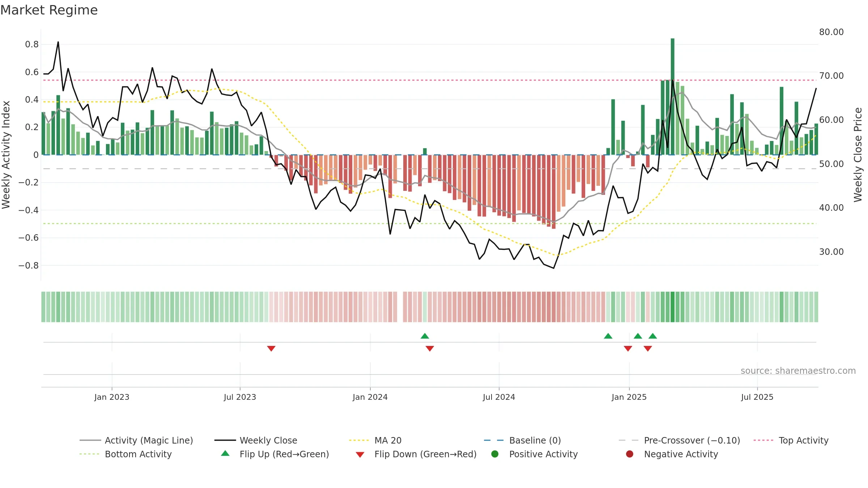This screenshot has height=488, width=868.
Task: Click the MA 20 legend entry
Action: 375,440
